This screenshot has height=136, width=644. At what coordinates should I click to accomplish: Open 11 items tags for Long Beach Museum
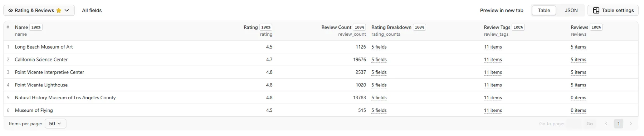coord(493,47)
